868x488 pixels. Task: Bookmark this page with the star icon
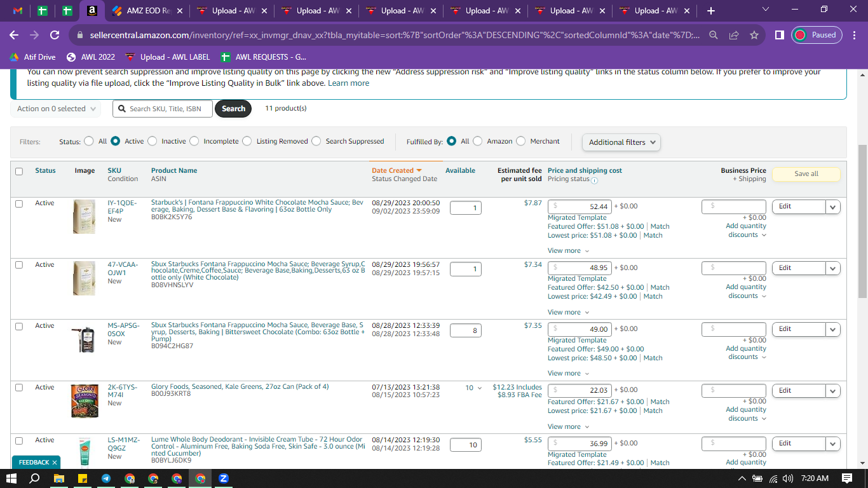click(x=754, y=36)
